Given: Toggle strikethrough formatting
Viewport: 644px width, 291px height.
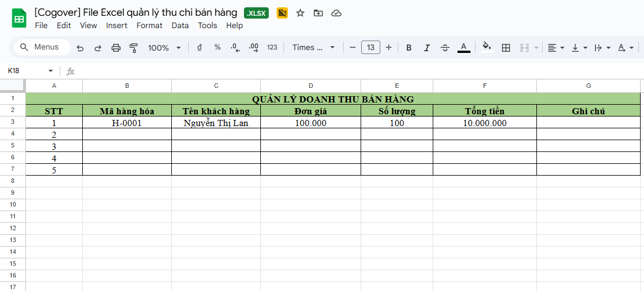Looking at the screenshot, I should click(445, 48).
